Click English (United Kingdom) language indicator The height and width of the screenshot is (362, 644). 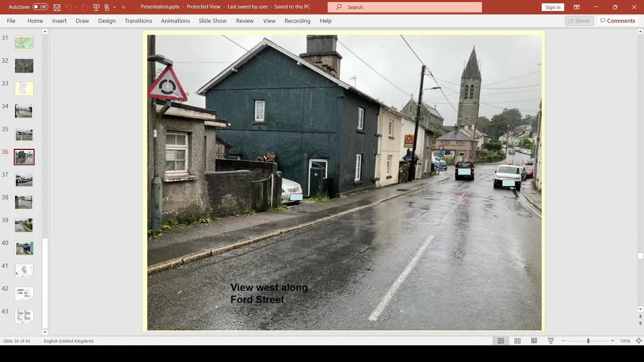pos(68,341)
